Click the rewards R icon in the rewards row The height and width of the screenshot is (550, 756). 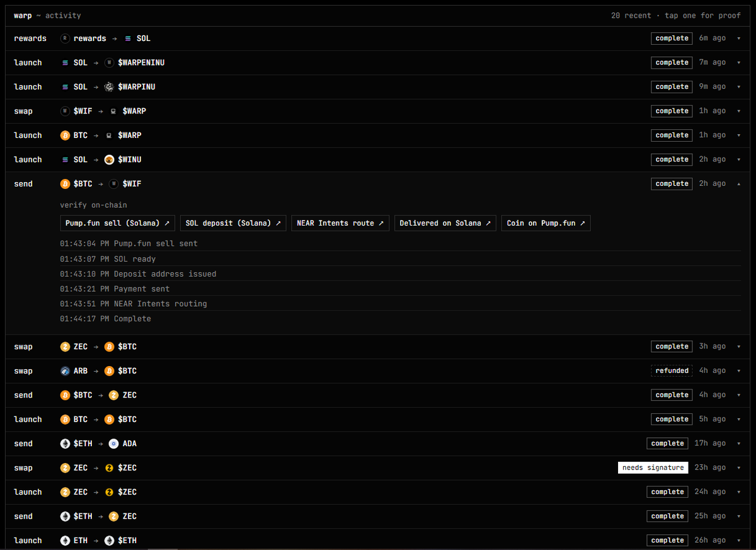[65, 38]
